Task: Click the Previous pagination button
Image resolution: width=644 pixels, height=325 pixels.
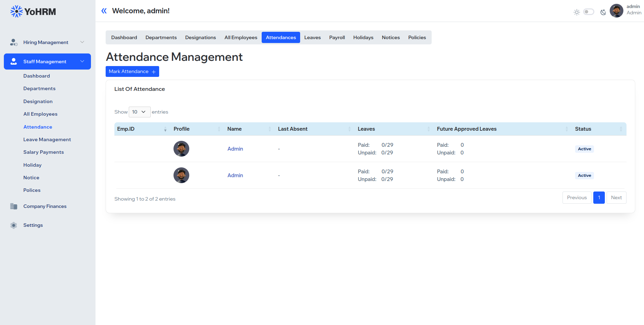Action: pos(577,197)
